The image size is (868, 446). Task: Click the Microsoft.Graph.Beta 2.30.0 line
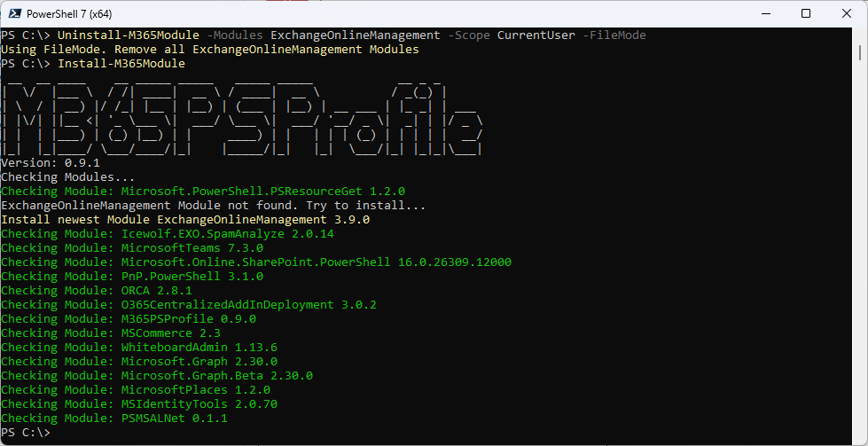157,376
